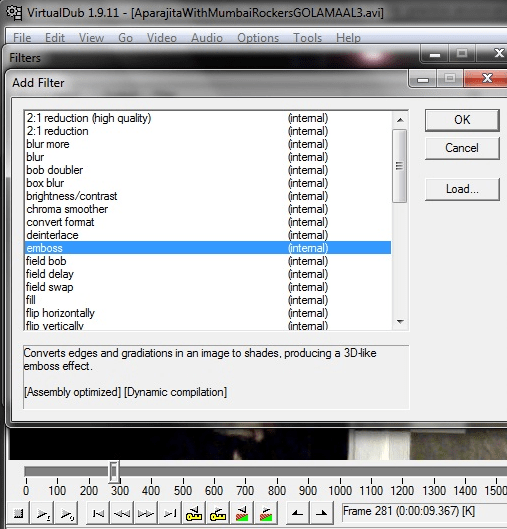Open the View menu
This screenshot has width=507, height=529.
click(x=91, y=37)
